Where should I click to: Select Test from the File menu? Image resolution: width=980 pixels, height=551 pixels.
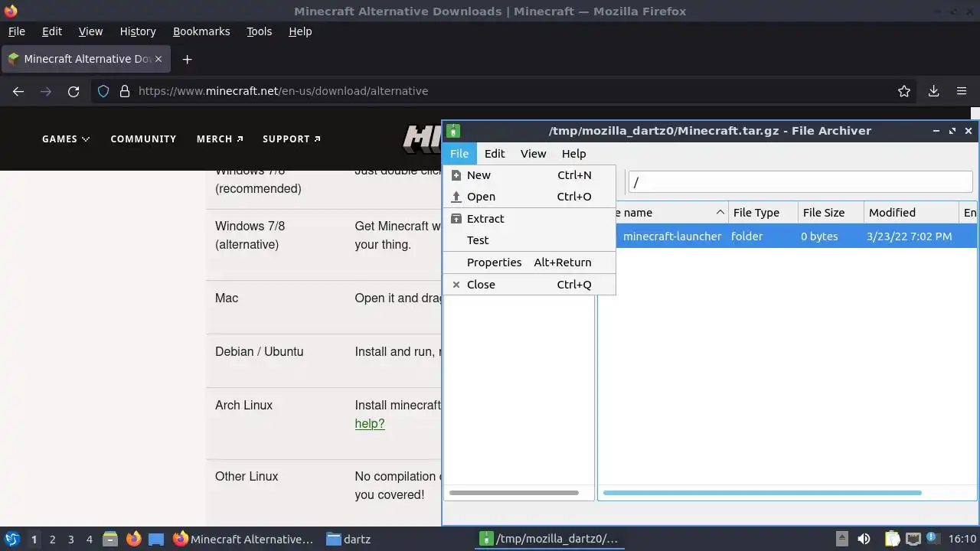pyautogui.click(x=529, y=240)
